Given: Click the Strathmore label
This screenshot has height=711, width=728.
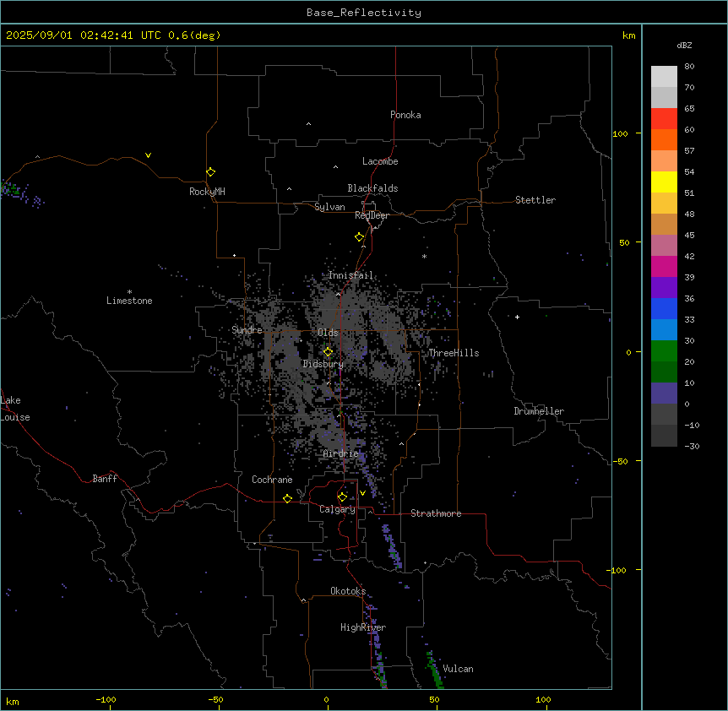Looking at the screenshot, I should point(436,513).
